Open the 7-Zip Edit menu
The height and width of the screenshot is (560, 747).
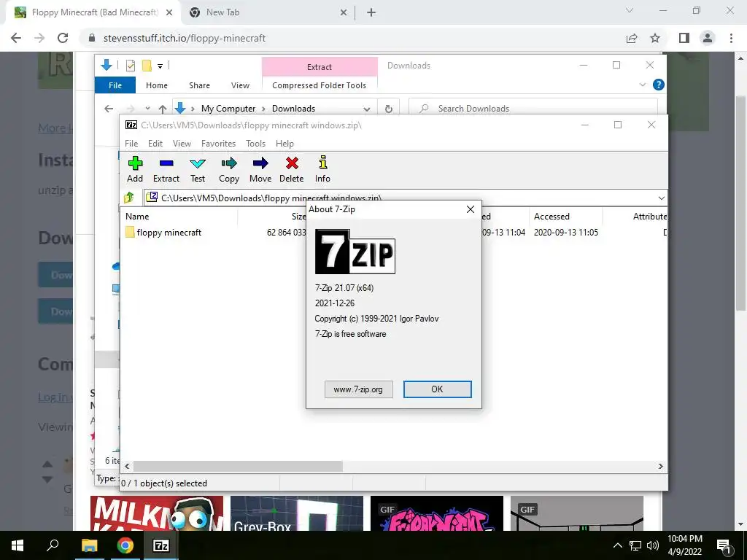coord(155,144)
